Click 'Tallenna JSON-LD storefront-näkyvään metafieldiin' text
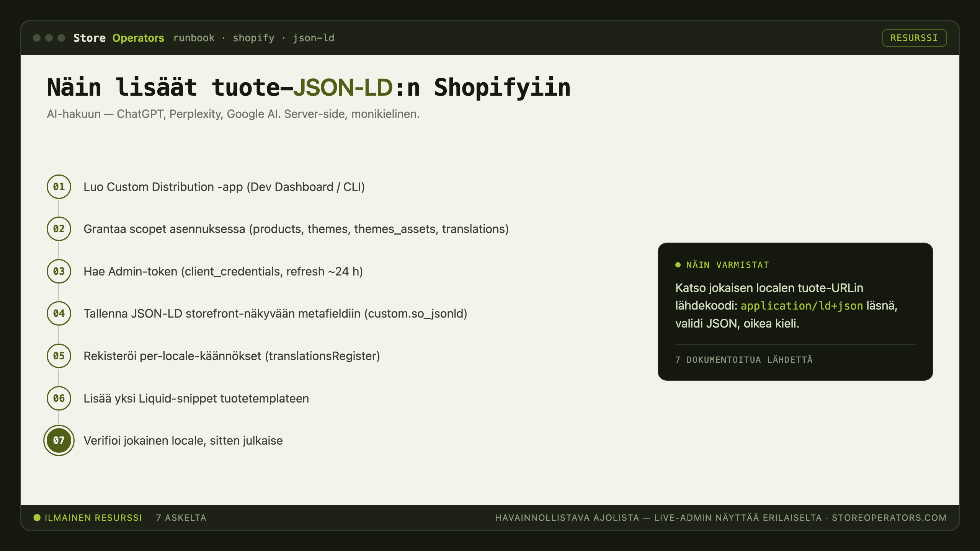 275,314
